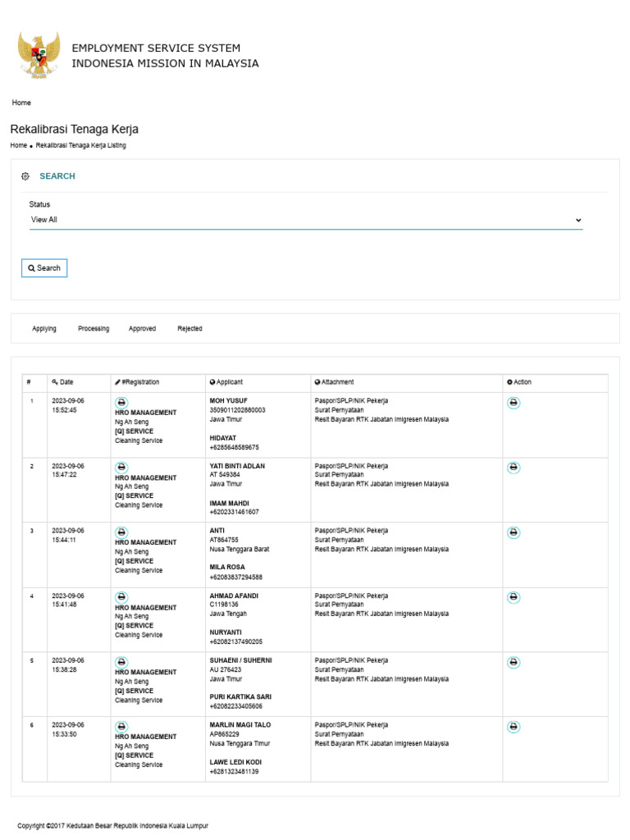Screen dimensions: 630x840
Task: Click Action print icon for ANTI row
Action: pos(514,532)
